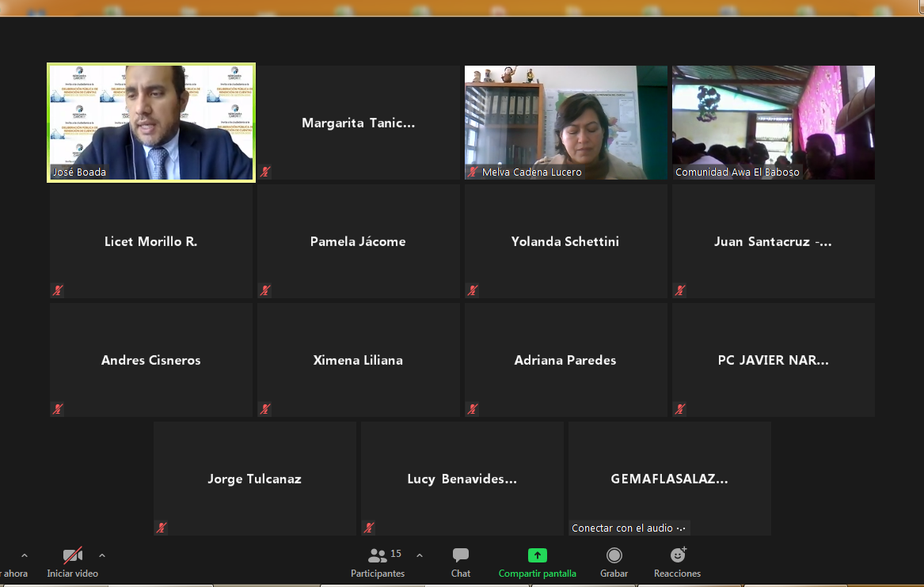
Task: Click the Participantes people icon
Action: pyautogui.click(x=378, y=555)
